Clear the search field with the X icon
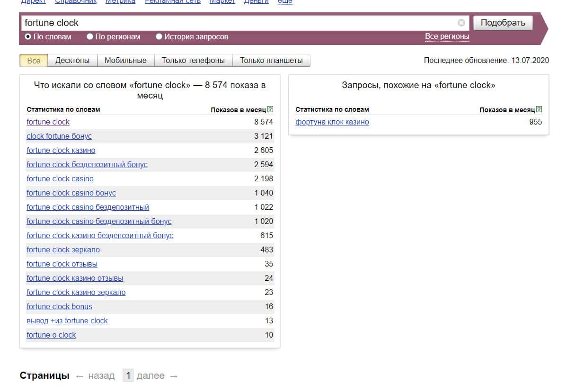The height and width of the screenshot is (392, 575). tap(461, 23)
